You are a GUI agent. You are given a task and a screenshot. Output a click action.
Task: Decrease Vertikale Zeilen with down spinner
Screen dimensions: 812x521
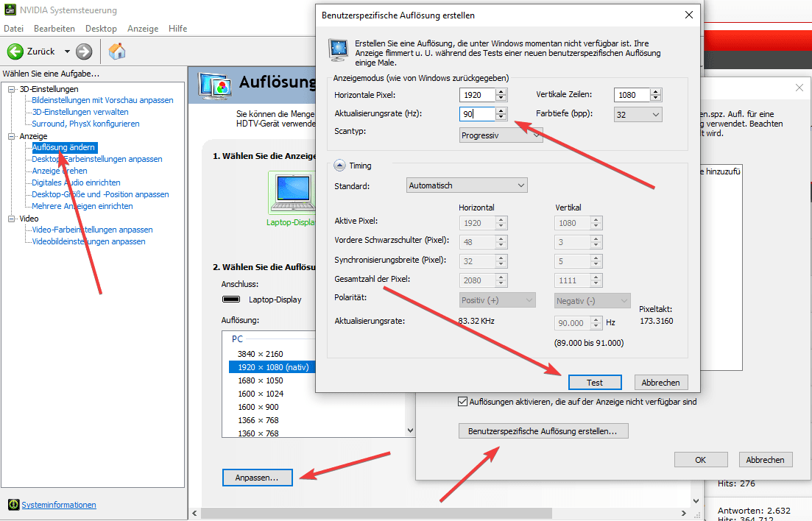pyautogui.click(x=656, y=99)
